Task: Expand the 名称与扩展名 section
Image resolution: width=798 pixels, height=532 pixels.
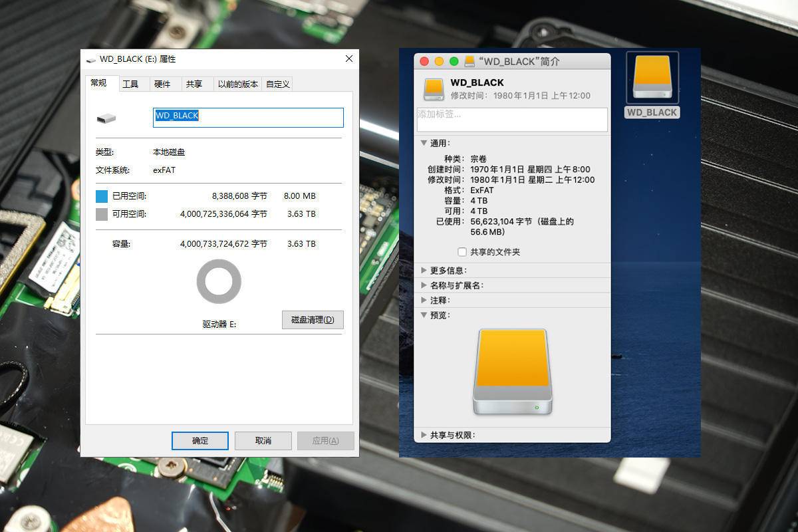Action: coord(424,285)
